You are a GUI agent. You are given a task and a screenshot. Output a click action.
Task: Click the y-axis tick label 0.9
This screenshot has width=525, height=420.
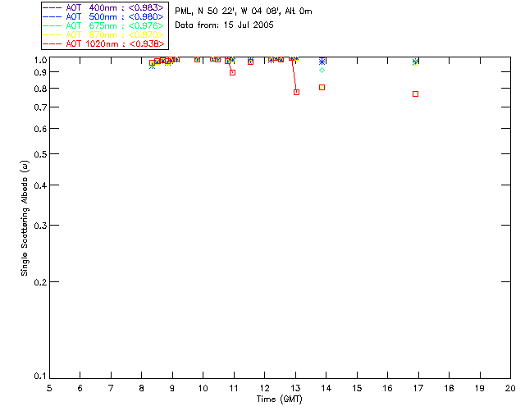(x=40, y=72)
